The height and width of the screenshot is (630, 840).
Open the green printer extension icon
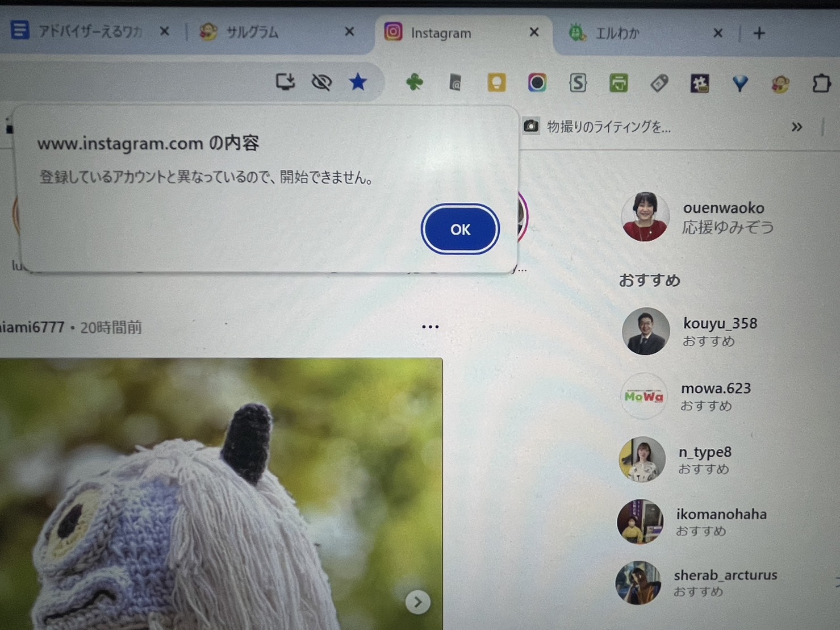click(x=618, y=84)
